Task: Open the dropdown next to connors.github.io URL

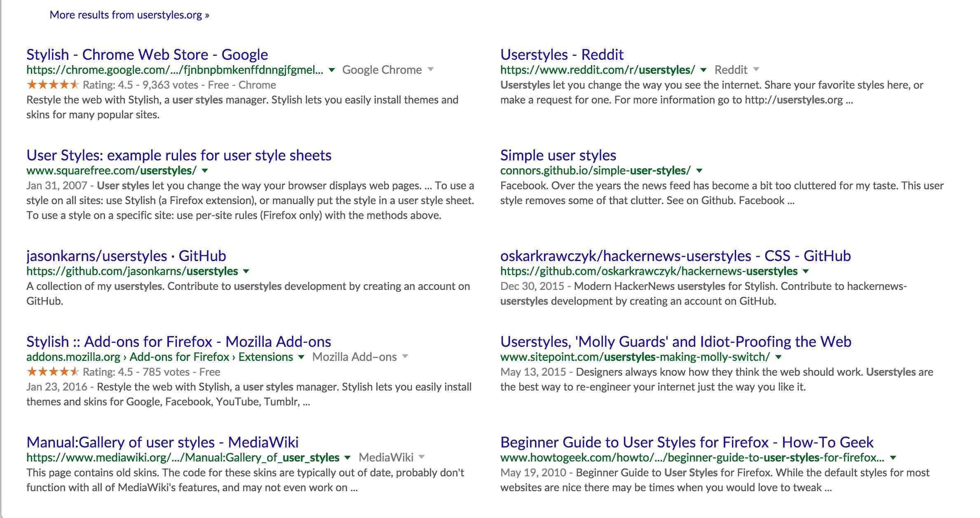Action: click(x=699, y=170)
